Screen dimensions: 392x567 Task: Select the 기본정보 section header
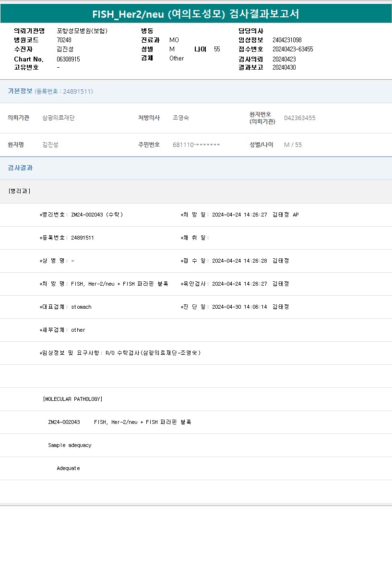point(20,91)
